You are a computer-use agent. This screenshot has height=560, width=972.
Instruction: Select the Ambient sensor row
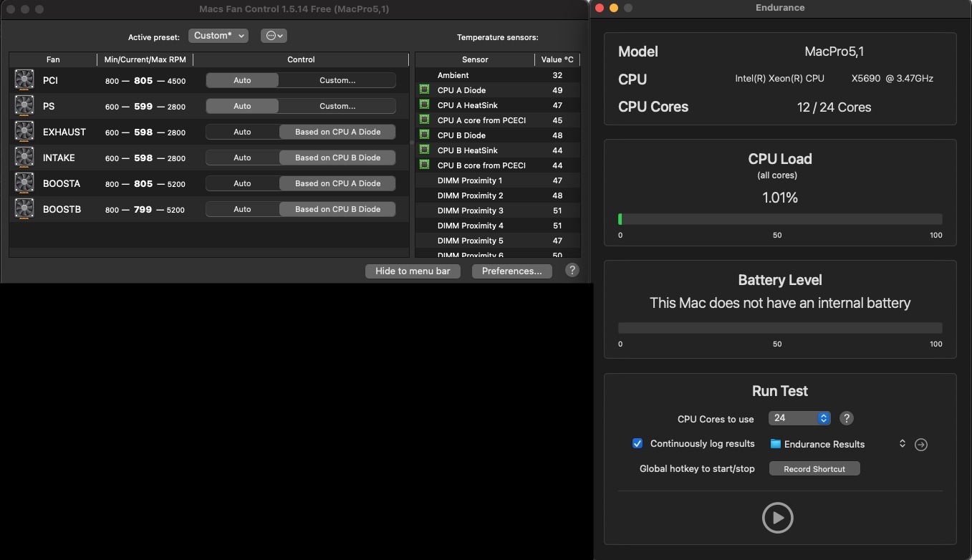point(498,75)
